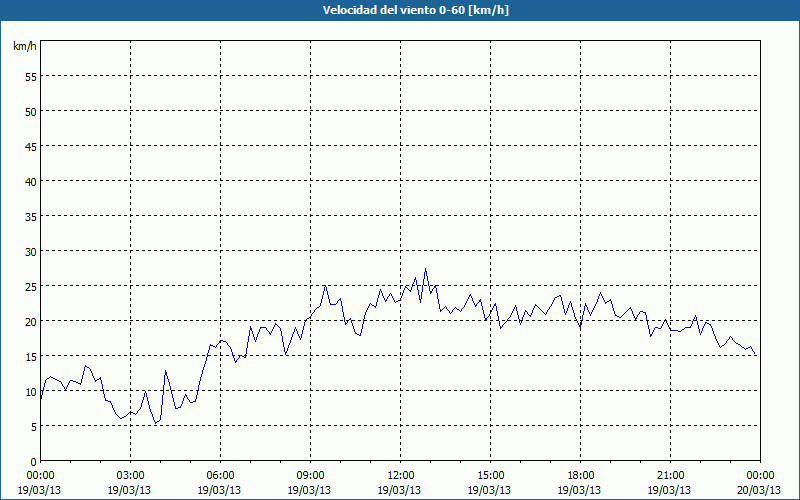Viewport: 800px width, 500px height.
Task: Click the y-axis value '15'
Action: pyautogui.click(x=31, y=357)
